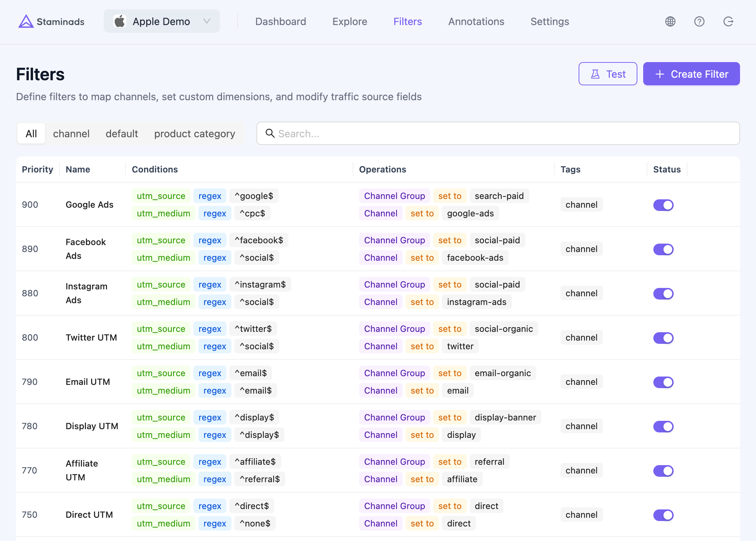Click the ^affiliate$ regex value
This screenshot has width=756, height=541.
click(255, 462)
